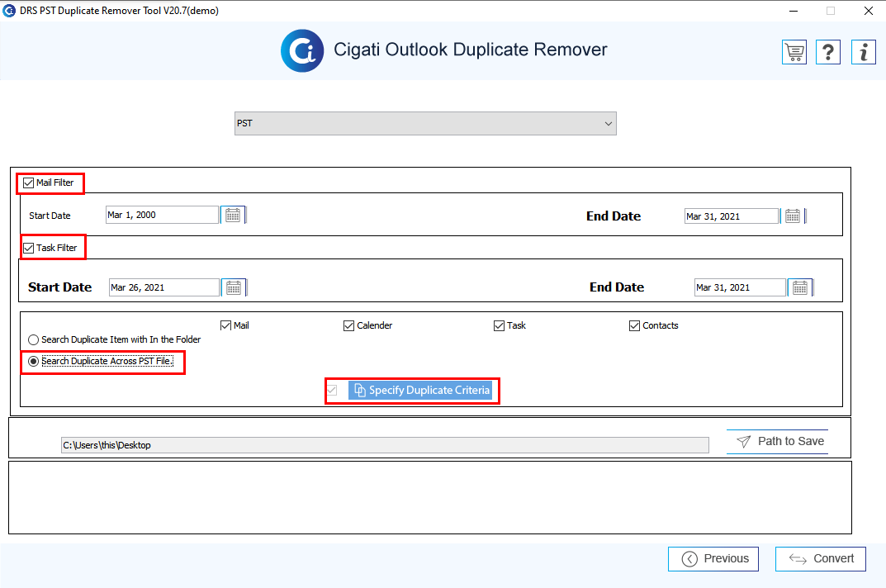Click the Mail Filter start date field
Image resolution: width=886 pixels, height=588 pixels.
click(162, 215)
